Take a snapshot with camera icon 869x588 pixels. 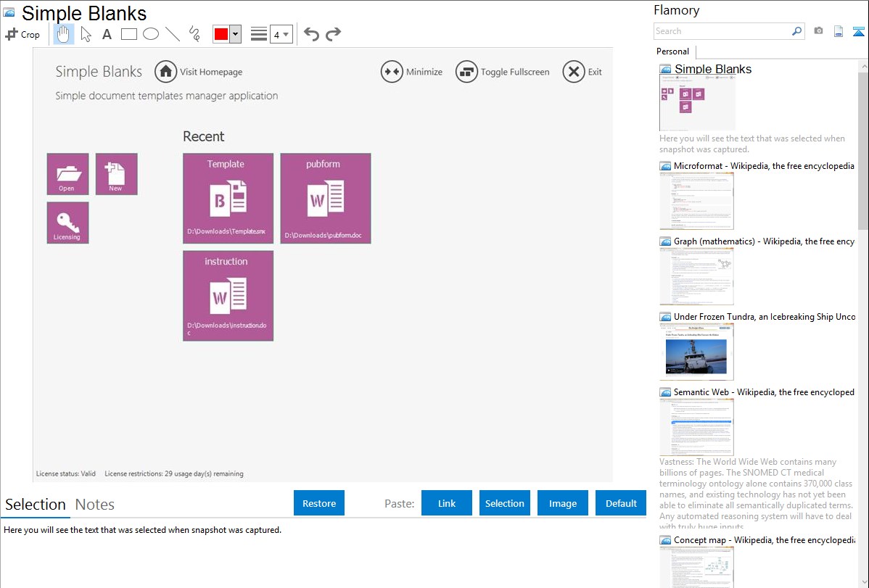818,31
